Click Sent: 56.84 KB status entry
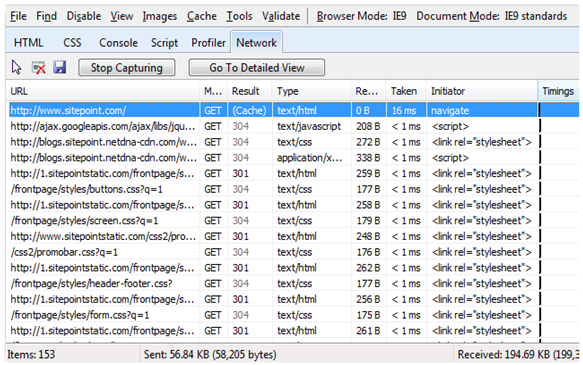583x365 pixels. pyautogui.click(x=210, y=355)
